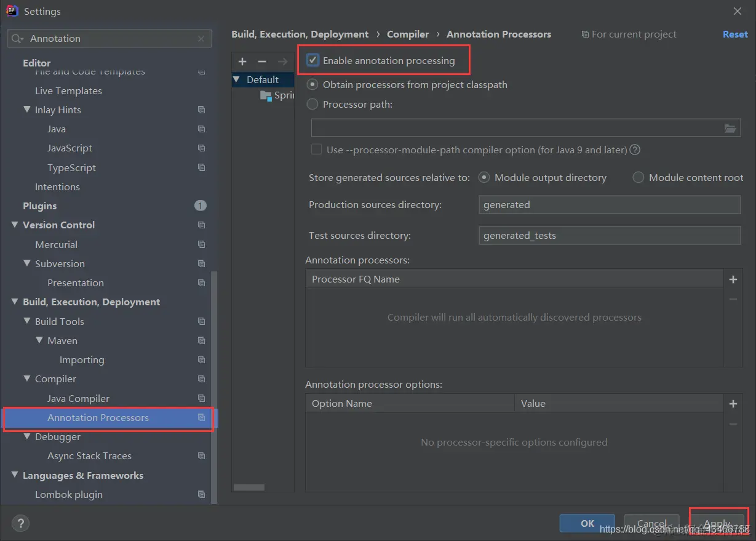Open Async Stack Traces settings
This screenshot has width=756, height=541.
pyautogui.click(x=89, y=455)
